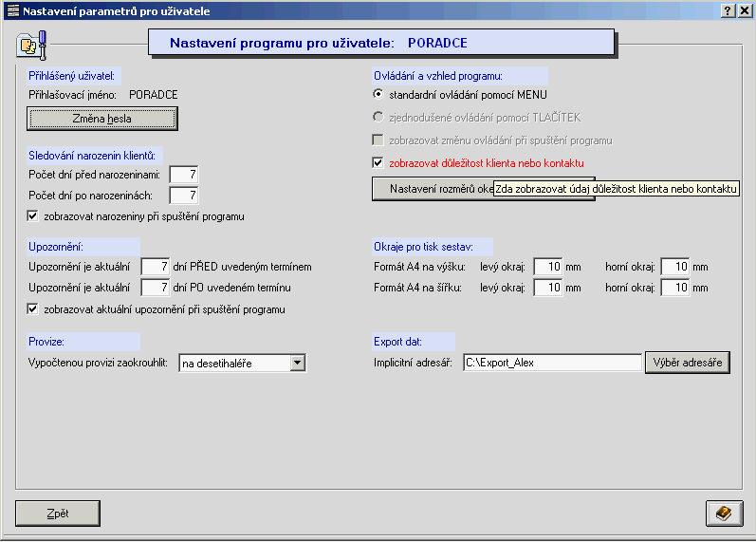Viewport: 756px width, 542px height.
Task: Toggle show birthdays at program startup checkbox
Action: click(x=34, y=216)
